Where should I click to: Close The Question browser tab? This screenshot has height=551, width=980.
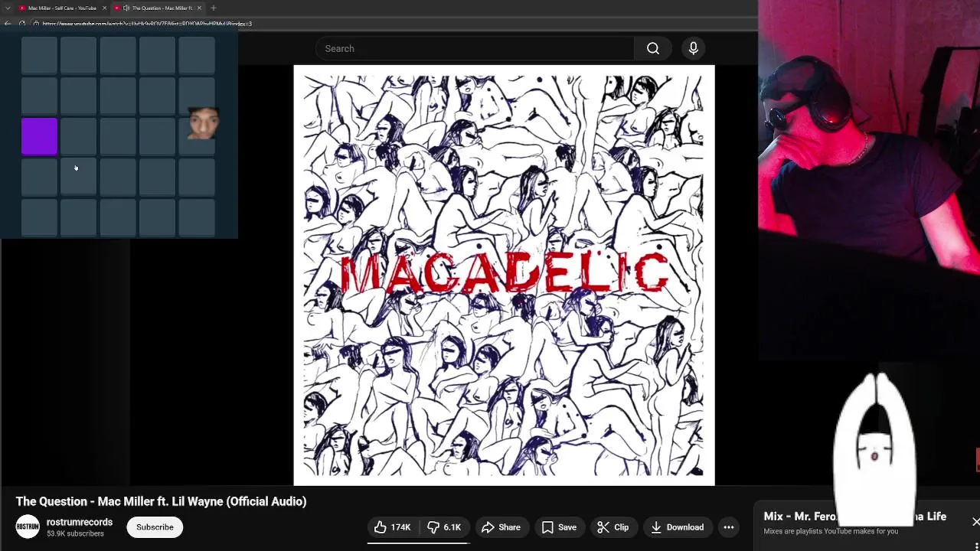(x=199, y=8)
